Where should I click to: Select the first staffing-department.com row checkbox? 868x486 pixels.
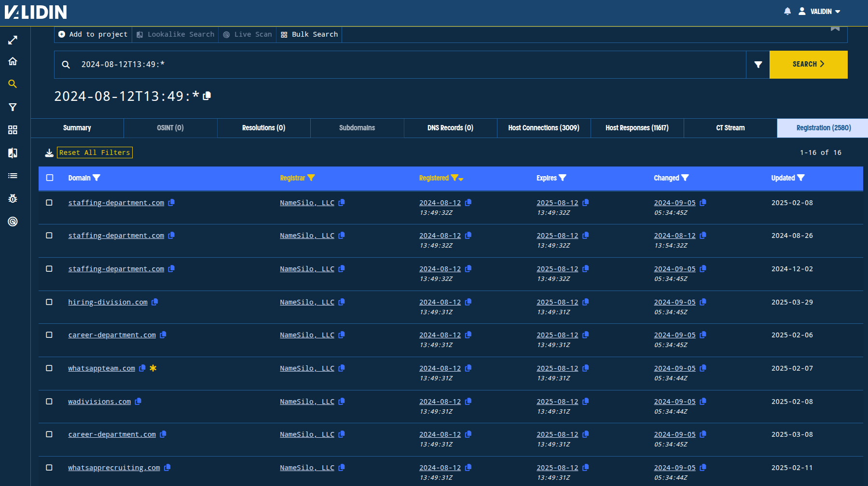[49, 203]
